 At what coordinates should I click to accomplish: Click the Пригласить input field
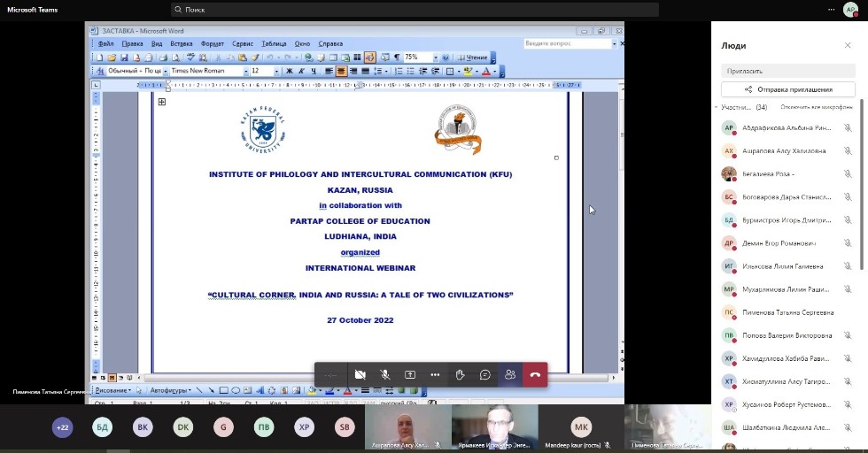787,71
